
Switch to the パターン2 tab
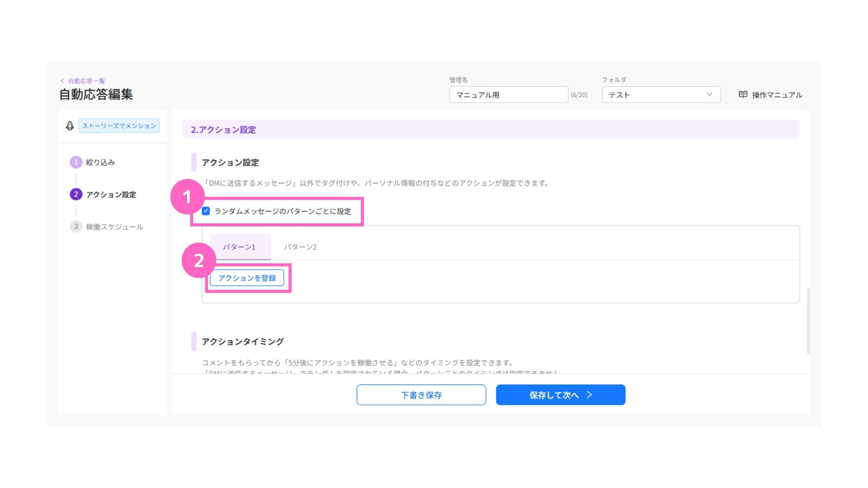pyautogui.click(x=300, y=247)
